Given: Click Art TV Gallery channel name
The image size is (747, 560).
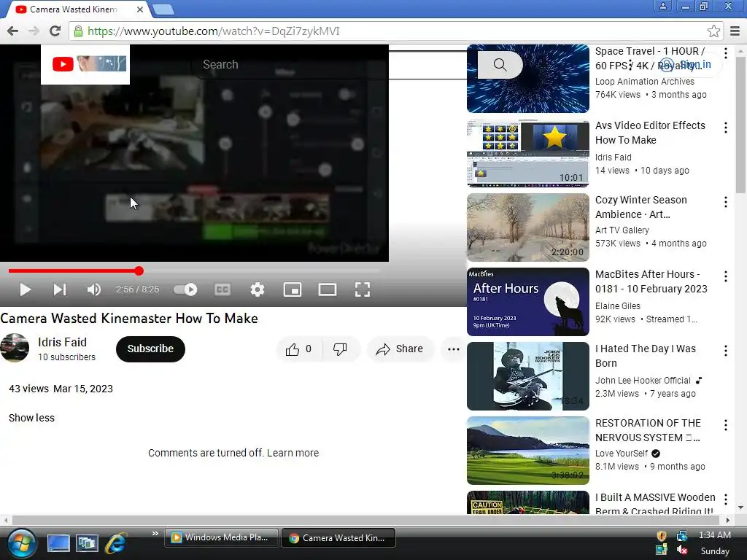Looking at the screenshot, I should [622, 230].
